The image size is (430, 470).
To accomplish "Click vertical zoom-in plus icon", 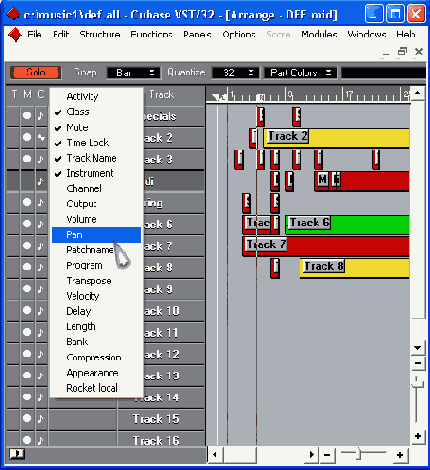I will tap(418, 436).
